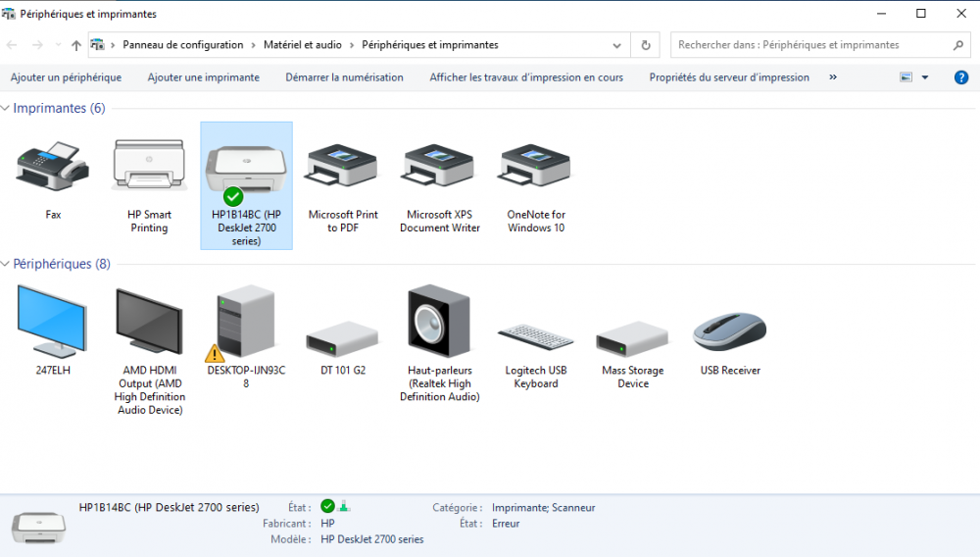This screenshot has width=980, height=557.
Task: Refresh the current folder view
Action: click(645, 45)
